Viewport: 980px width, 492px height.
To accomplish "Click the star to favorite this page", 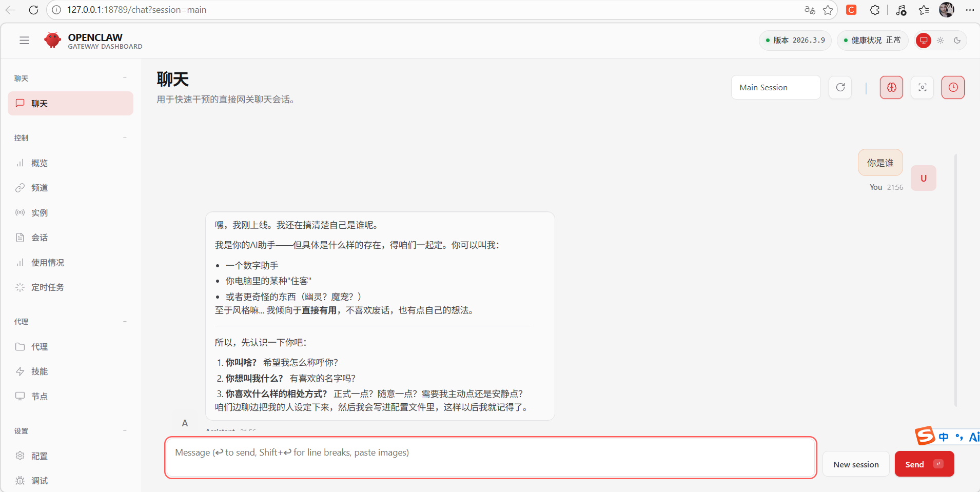I will [x=828, y=10].
